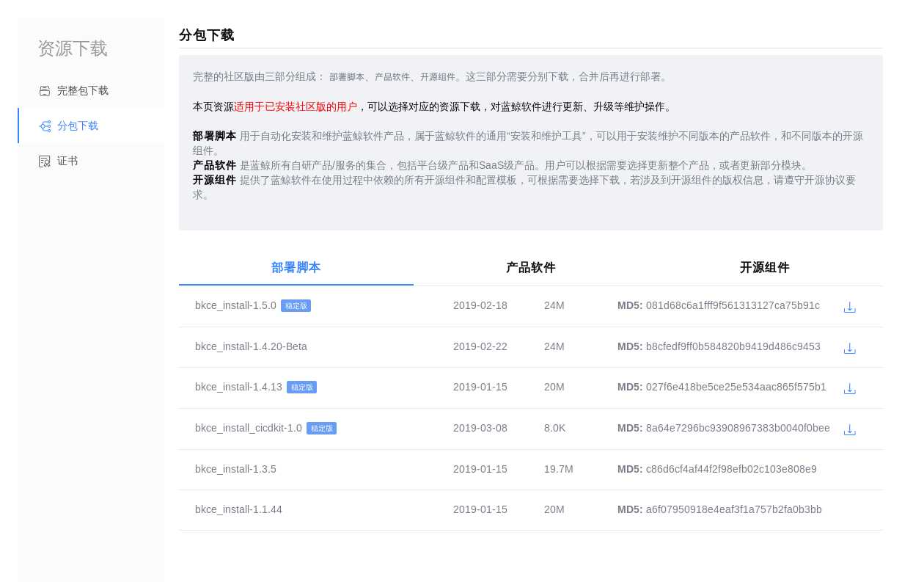
Task: Click the 稳定版 badge on bkce_install-1.4.13
Action: [x=301, y=387]
